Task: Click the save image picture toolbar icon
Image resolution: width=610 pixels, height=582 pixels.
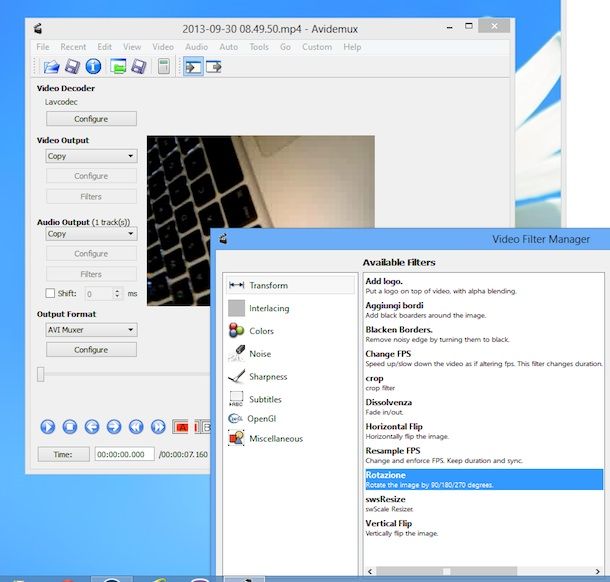Action: coord(118,67)
